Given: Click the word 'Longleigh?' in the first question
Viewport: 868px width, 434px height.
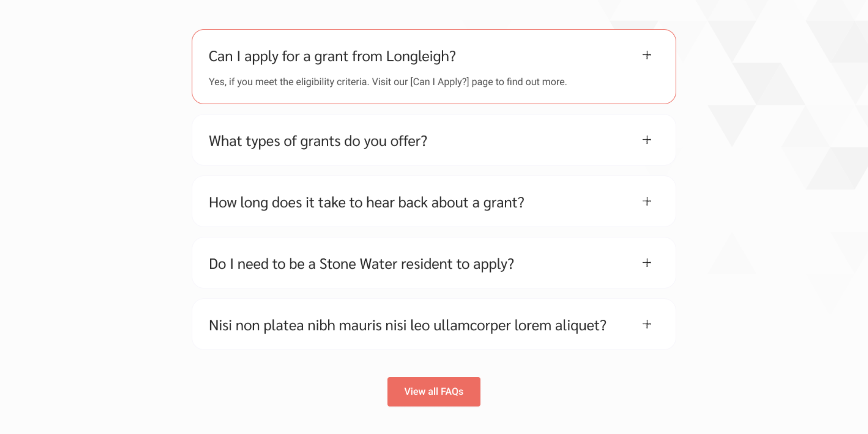Looking at the screenshot, I should [x=421, y=57].
